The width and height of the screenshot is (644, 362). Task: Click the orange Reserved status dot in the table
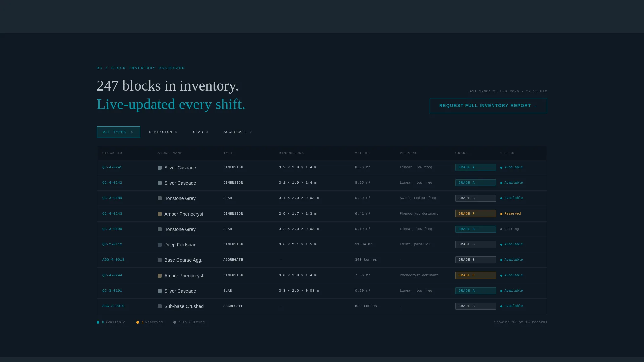coord(501,214)
